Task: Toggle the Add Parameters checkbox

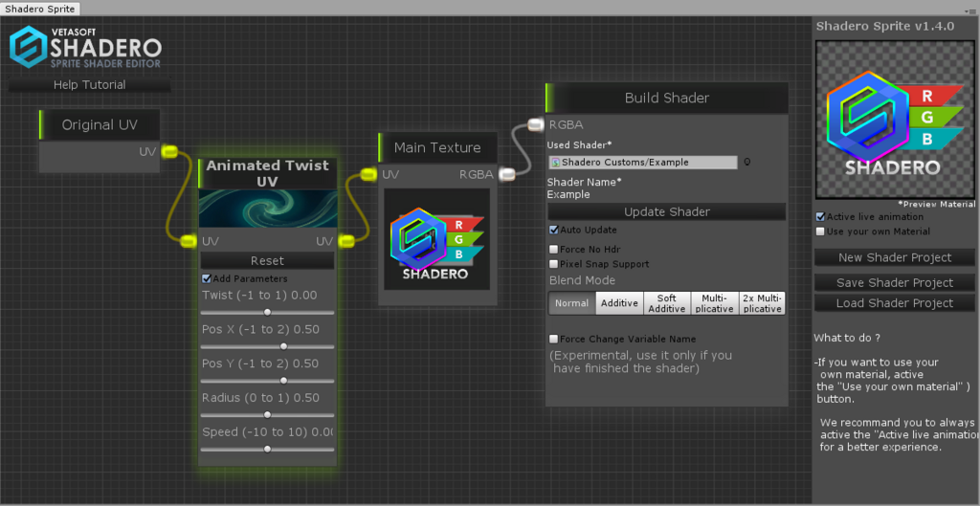Action: [x=207, y=278]
